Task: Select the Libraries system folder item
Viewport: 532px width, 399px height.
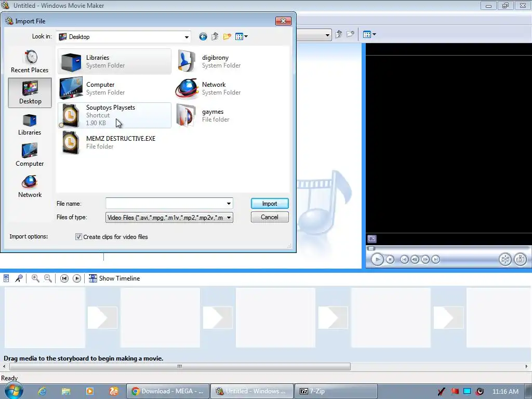Action: pos(114,61)
